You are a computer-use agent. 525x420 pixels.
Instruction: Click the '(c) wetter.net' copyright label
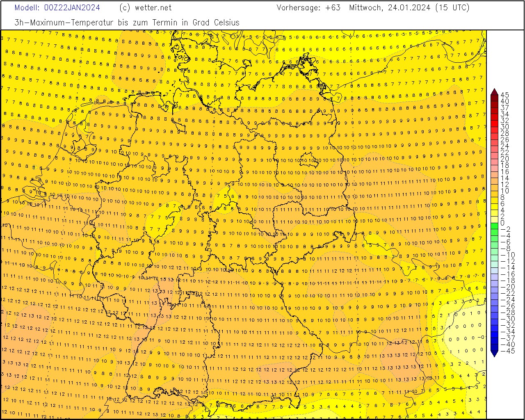(x=145, y=8)
